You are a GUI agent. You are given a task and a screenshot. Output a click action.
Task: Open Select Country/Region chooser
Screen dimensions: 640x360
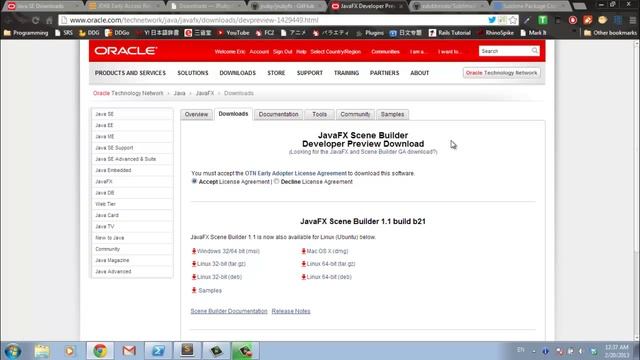[x=336, y=52]
